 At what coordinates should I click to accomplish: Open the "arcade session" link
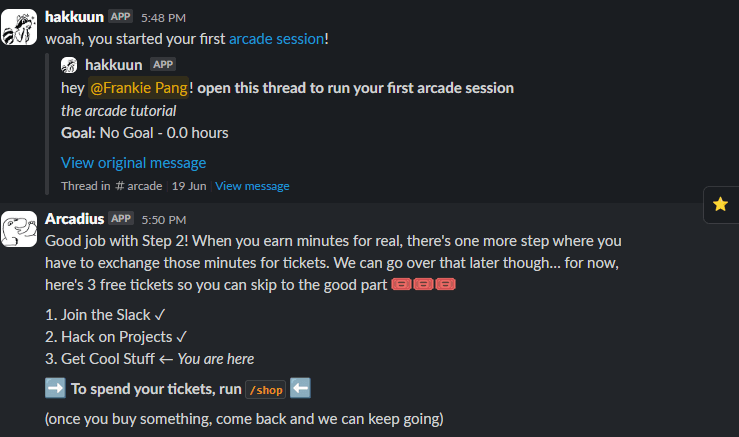(x=276, y=38)
